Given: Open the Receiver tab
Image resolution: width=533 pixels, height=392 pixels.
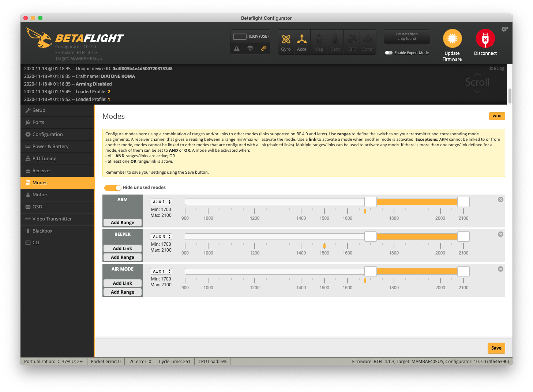Looking at the screenshot, I should 57,170.
